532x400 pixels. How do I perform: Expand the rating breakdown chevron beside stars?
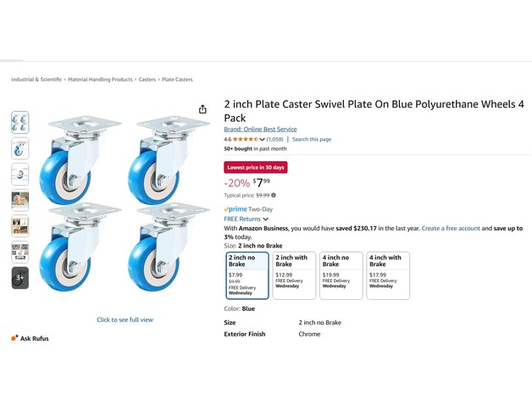262,139
